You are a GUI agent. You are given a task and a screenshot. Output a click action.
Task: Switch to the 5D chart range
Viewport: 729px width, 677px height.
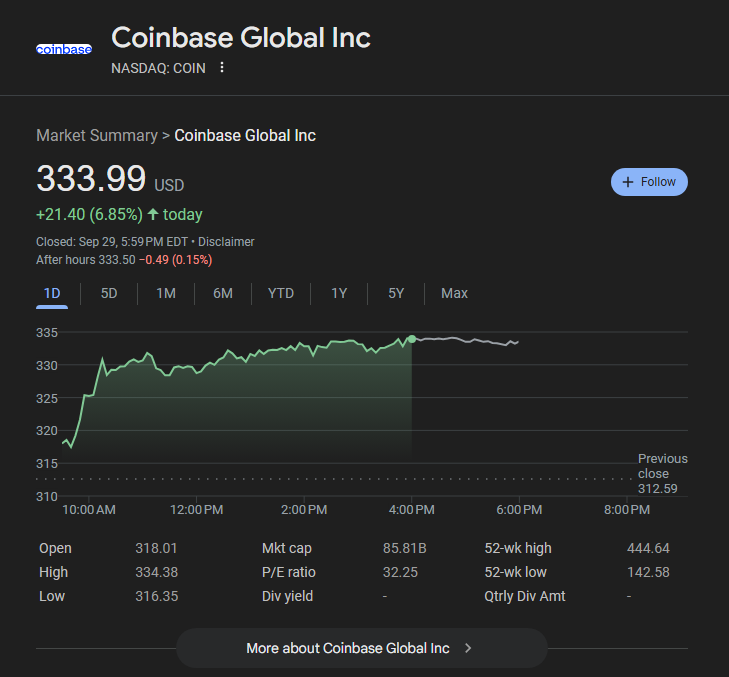point(109,293)
